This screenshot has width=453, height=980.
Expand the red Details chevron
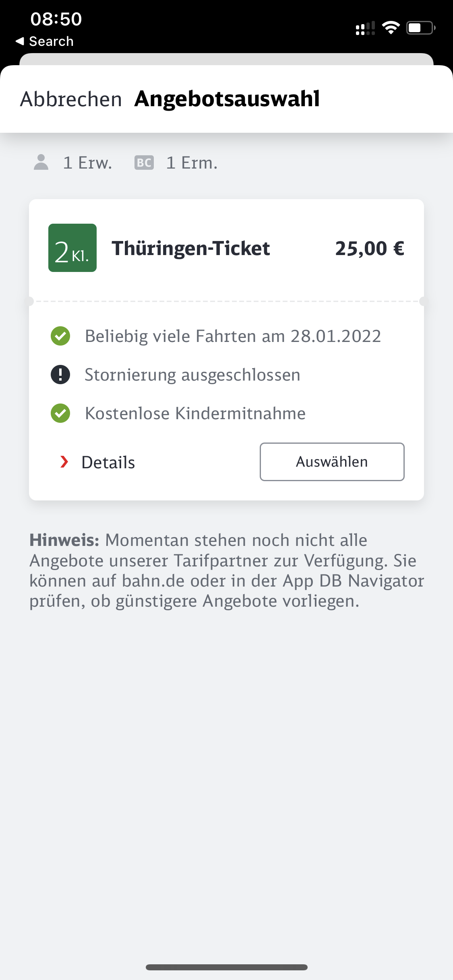click(64, 462)
